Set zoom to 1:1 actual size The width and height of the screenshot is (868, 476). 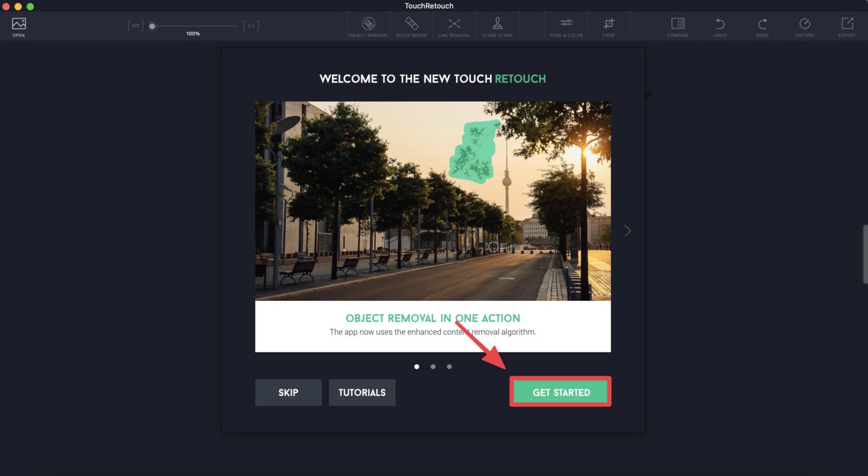pyautogui.click(x=251, y=26)
